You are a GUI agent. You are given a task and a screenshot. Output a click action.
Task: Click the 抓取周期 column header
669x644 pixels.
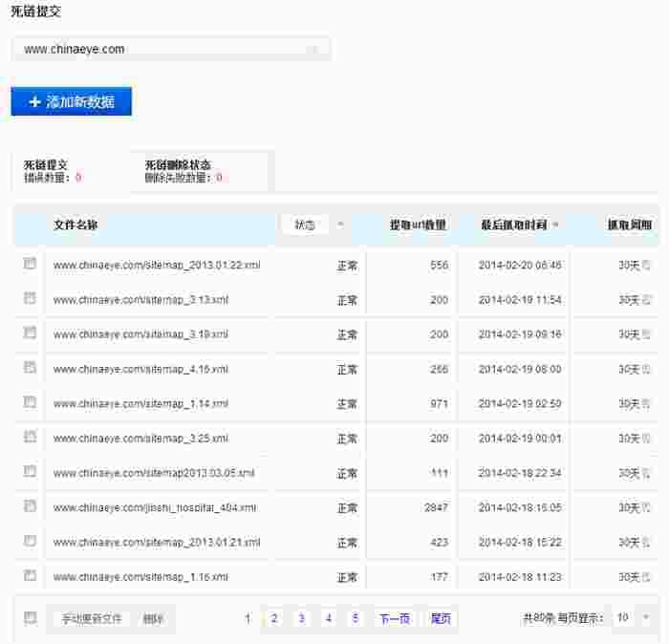click(x=630, y=225)
